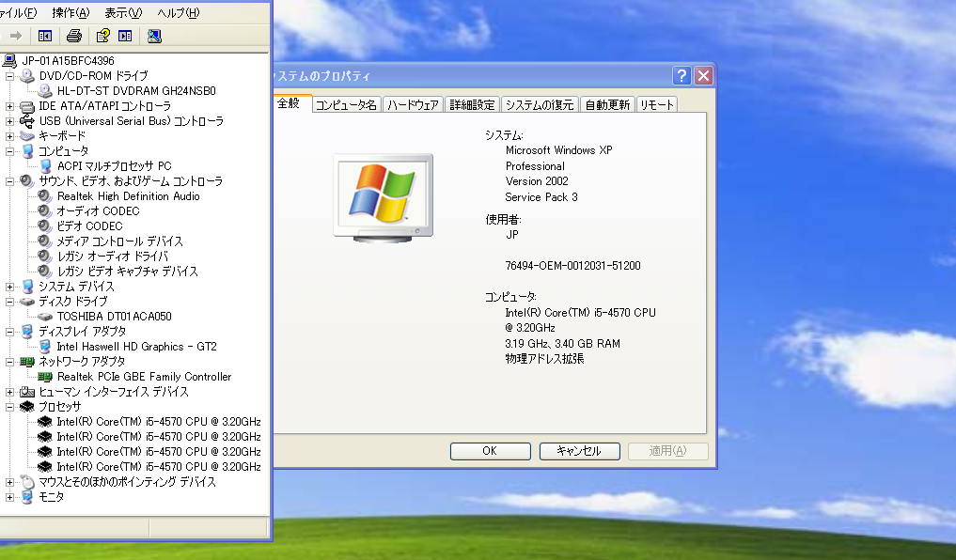Click the Forward navigation arrow icon
The width and height of the screenshot is (956, 560).
click(15, 36)
